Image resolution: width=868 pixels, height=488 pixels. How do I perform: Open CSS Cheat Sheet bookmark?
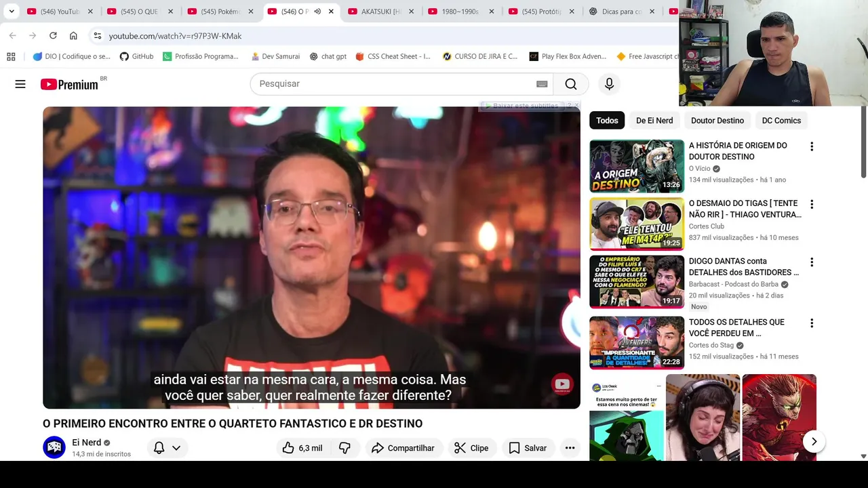coord(393,56)
